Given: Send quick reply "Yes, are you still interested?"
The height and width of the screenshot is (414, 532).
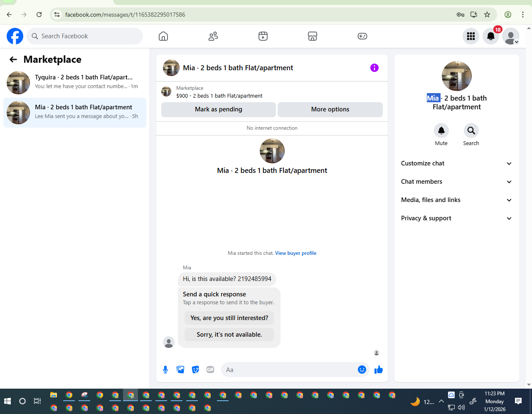Looking at the screenshot, I should (229, 318).
